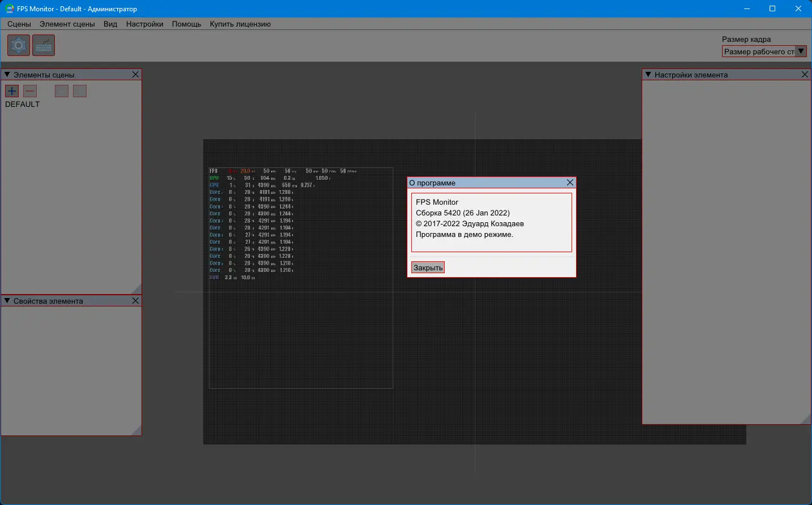The height and width of the screenshot is (505, 812).
Task: Select the DEFAULT scene item
Action: (x=23, y=104)
